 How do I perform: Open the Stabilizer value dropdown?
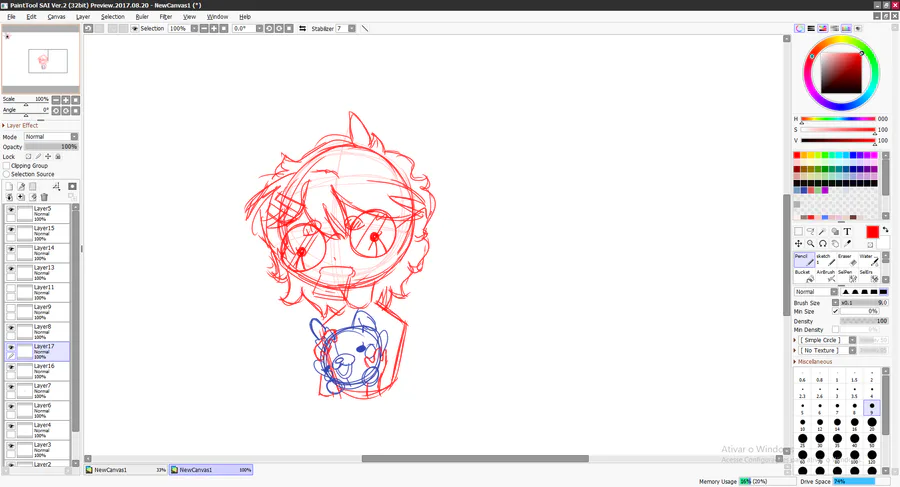pos(352,28)
